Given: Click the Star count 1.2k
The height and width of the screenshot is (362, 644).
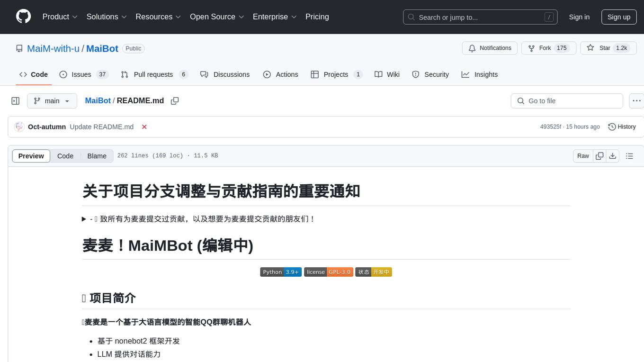Looking at the screenshot, I should tap(621, 48).
